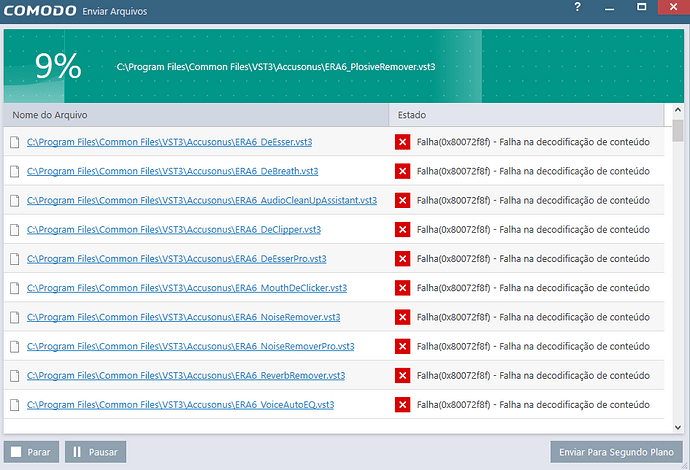Image resolution: width=690 pixels, height=470 pixels.
Task: Click the file icon beside ERA6_VoiceAutoEQ.vst3
Action: [15, 405]
